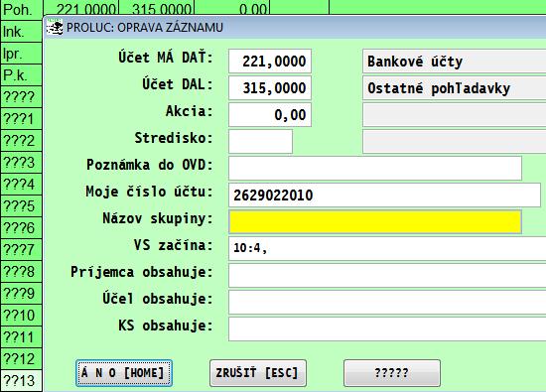The height and width of the screenshot is (392, 546).
Task: Select the ???2 row in background list
Action: tap(21, 141)
